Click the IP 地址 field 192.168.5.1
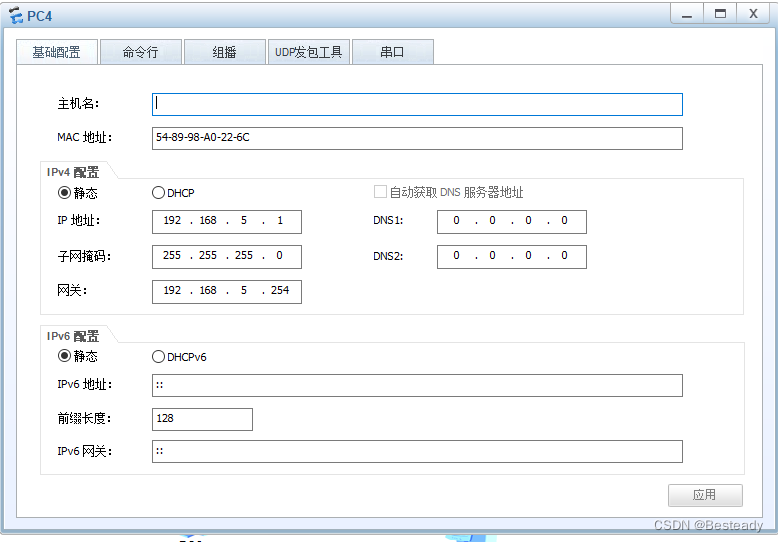Image resolution: width=778 pixels, height=542 pixels. [227, 221]
